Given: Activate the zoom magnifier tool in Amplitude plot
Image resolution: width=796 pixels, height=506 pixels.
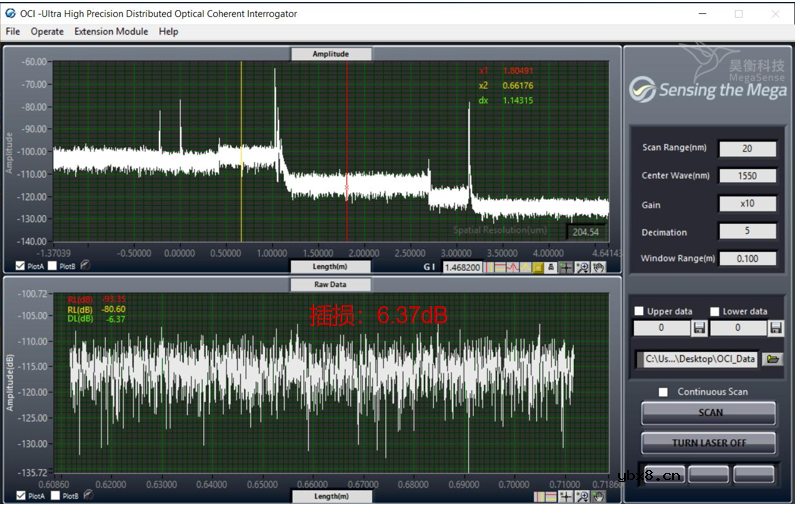Looking at the screenshot, I should click(582, 267).
